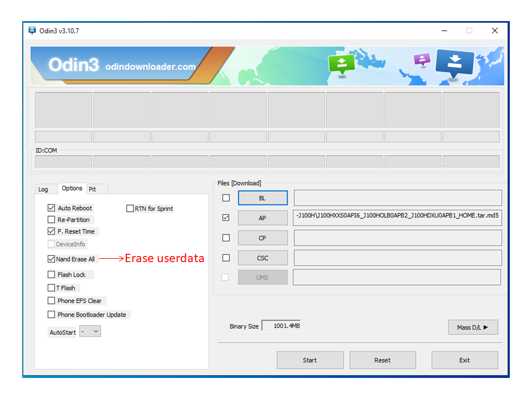
Task: Close the Odin3 window
Action: click(x=495, y=30)
